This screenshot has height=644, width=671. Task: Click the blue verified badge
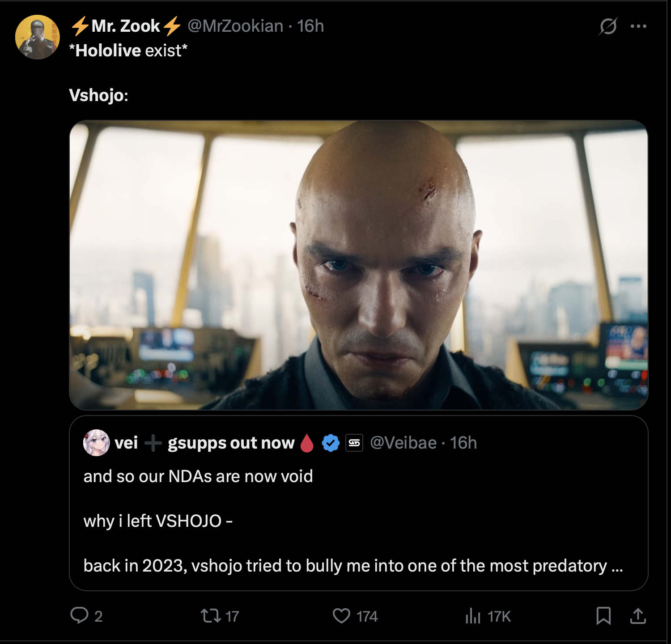(x=331, y=443)
